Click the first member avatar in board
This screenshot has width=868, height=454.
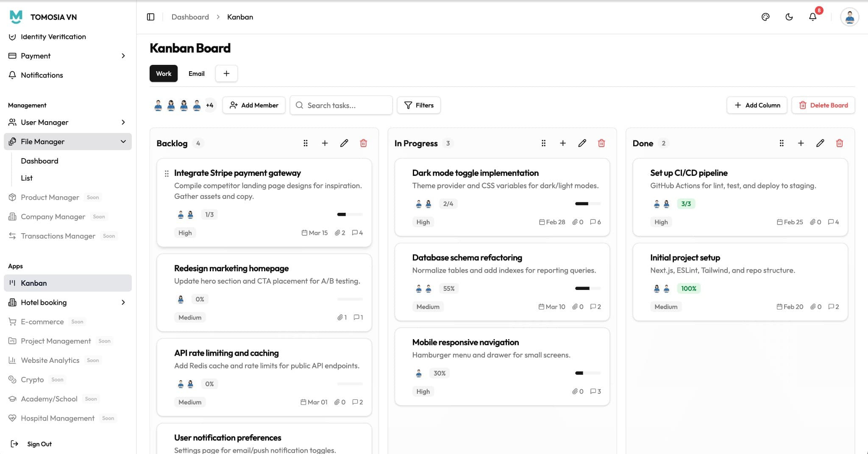[159, 105]
